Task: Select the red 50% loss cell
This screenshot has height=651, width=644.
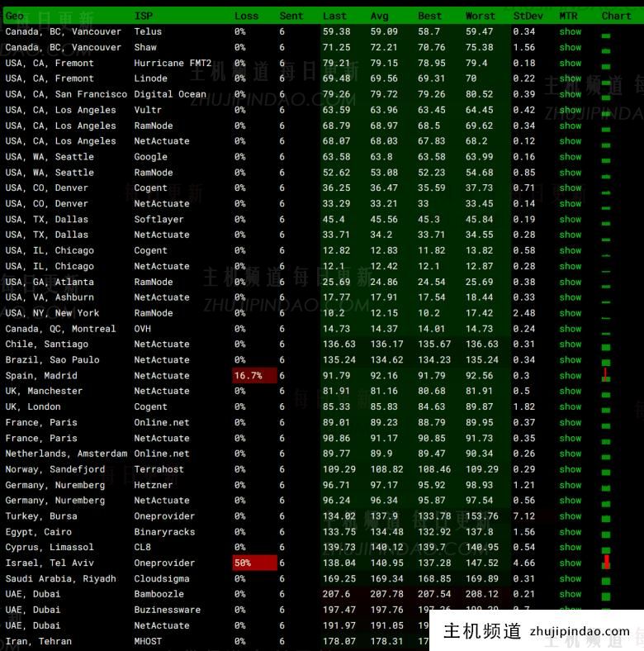Action: coord(254,563)
